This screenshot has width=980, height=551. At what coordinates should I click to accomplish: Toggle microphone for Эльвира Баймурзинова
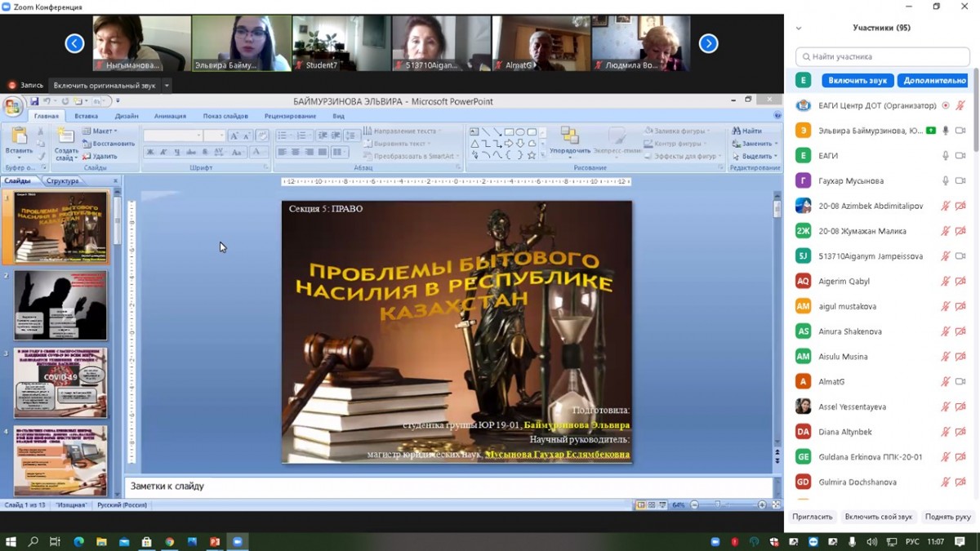coord(946,131)
